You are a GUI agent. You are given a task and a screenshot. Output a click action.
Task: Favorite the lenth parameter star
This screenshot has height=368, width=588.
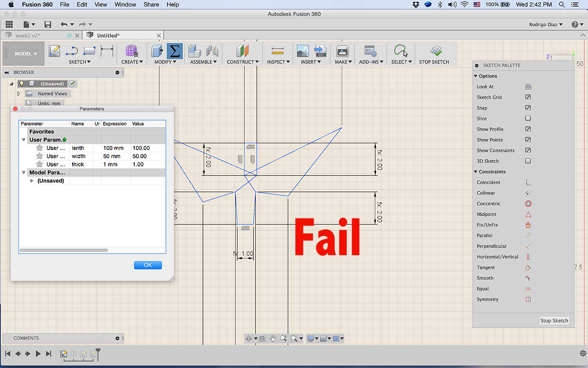pos(40,148)
